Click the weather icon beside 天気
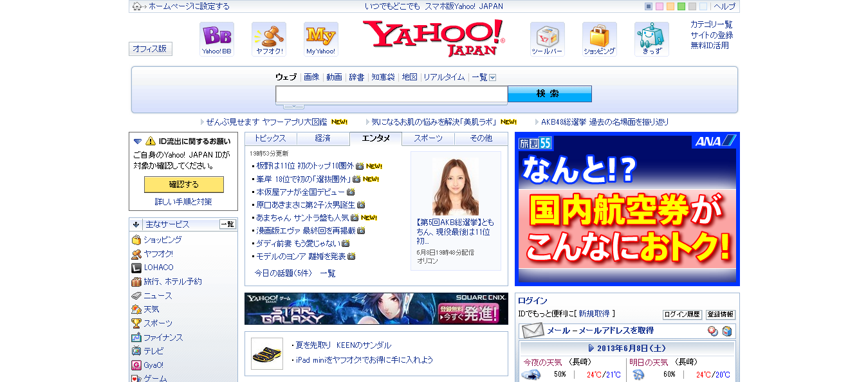Image resolution: width=868 pixels, height=382 pixels. pos(136,309)
